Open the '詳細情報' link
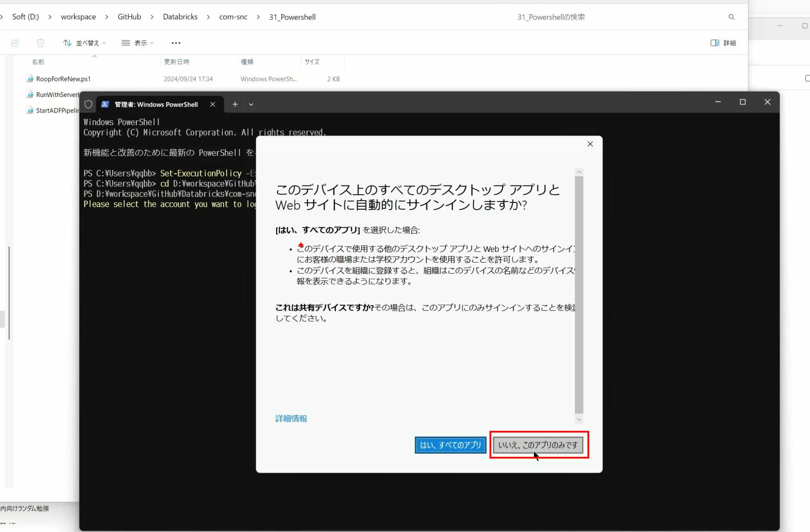The height and width of the screenshot is (532, 810). [291, 418]
